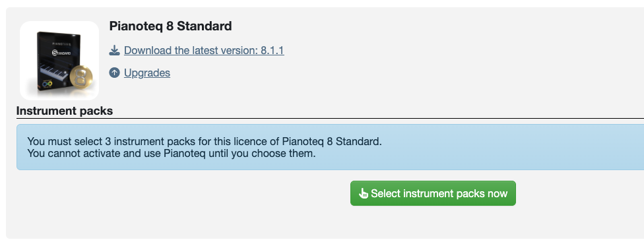Open the Download the latest version link
This screenshot has width=644, height=246.
[x=204, y=51]
